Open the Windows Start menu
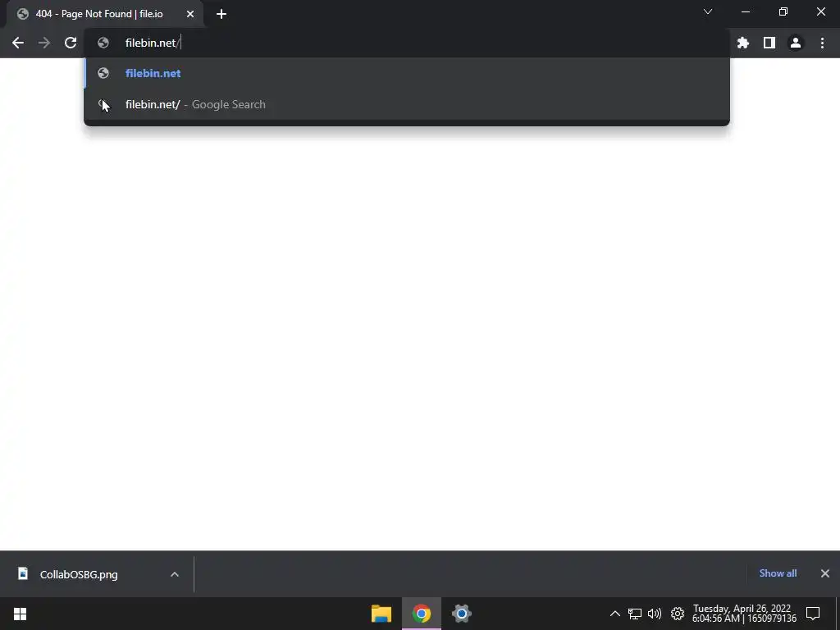The width and height of the screenshot is (840, 630). [20, 614]
